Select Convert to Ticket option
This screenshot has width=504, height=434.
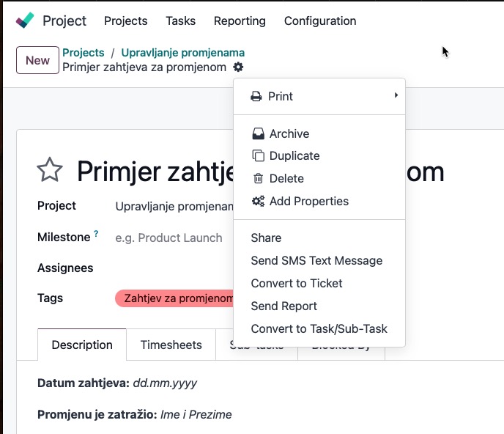coord(297,283)
